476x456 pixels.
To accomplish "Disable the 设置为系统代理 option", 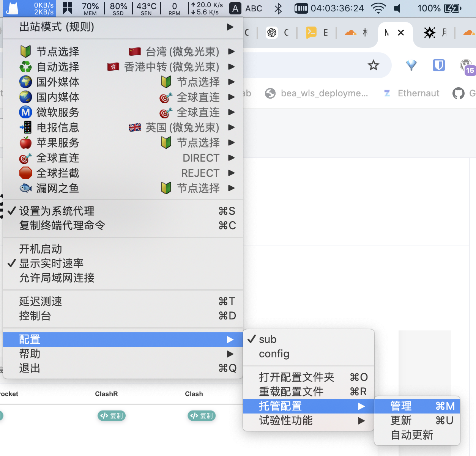I will click(56, 211).
